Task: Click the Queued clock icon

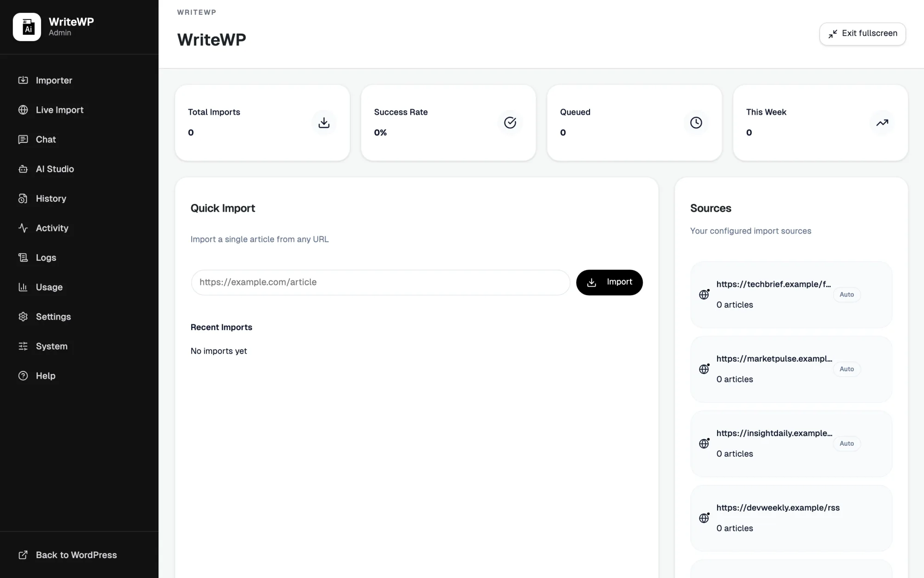Action: pos(696,123)
